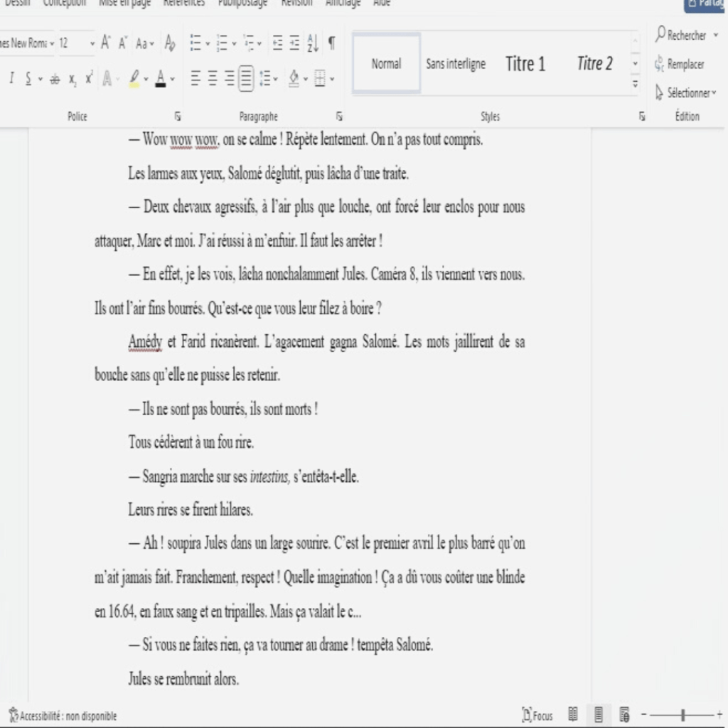Image resolution: width=728 pixels, height=728 pixels.
Task: Click the Accessibilité status bar indicator
Action: (63, 716)
